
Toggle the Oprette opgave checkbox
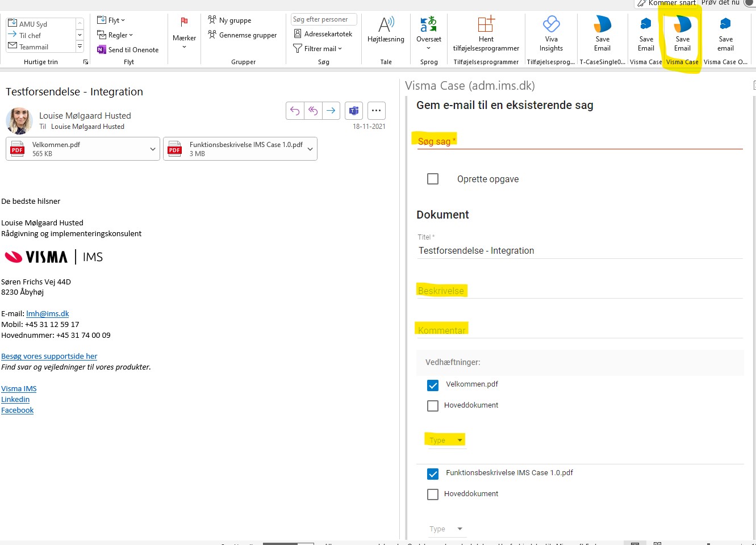point(433,179)
